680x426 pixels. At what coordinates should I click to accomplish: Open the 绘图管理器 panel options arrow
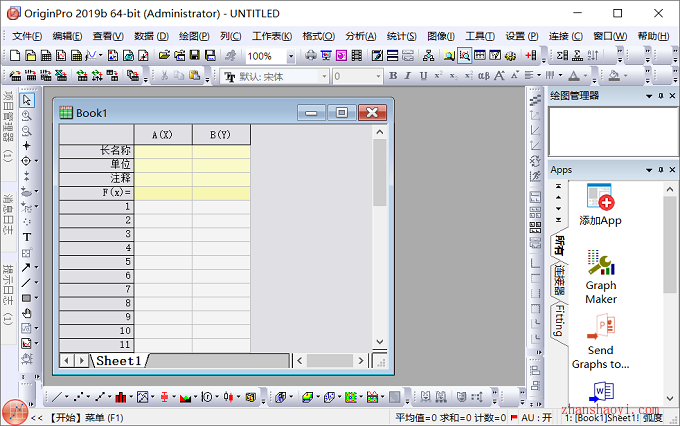pyautogui.click(x=649, y=96)
